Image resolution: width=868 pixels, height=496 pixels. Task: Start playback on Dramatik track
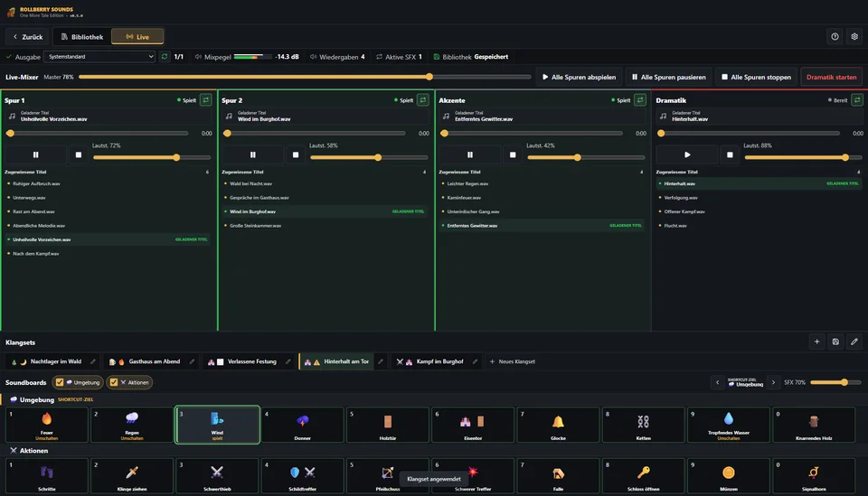point(687,154)
